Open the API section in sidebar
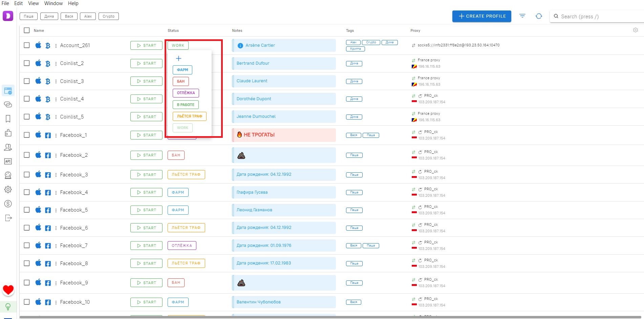 8,161
